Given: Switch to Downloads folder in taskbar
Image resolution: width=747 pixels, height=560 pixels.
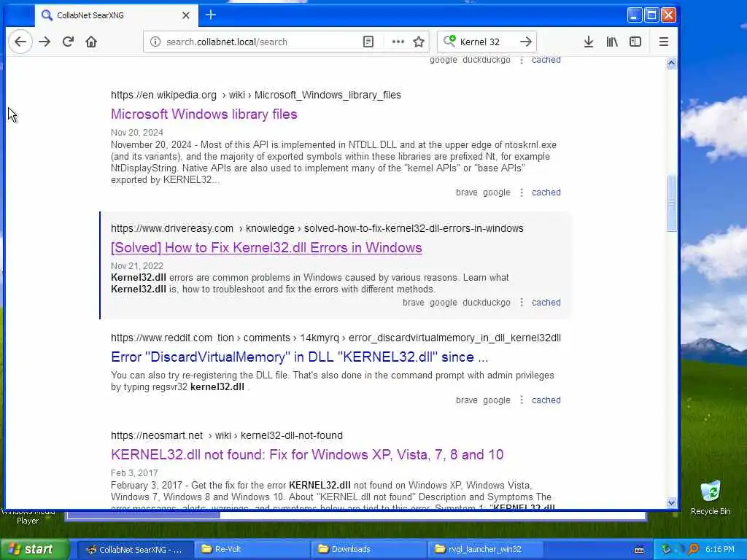Looking at the screenshot, I should click(368, 549).
